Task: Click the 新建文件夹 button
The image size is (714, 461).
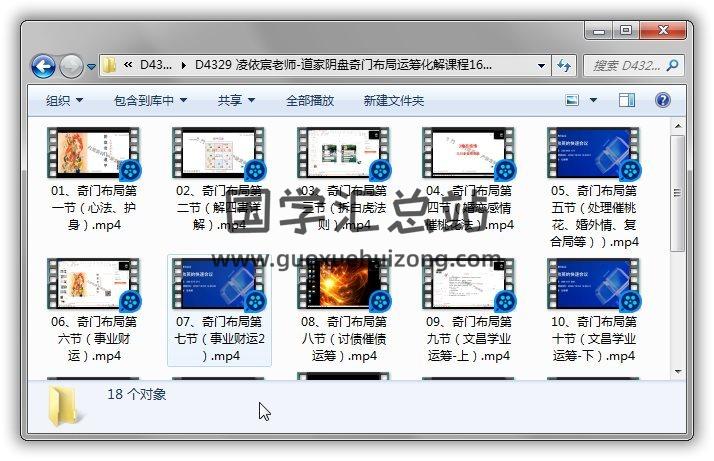Action: [393, 100]
